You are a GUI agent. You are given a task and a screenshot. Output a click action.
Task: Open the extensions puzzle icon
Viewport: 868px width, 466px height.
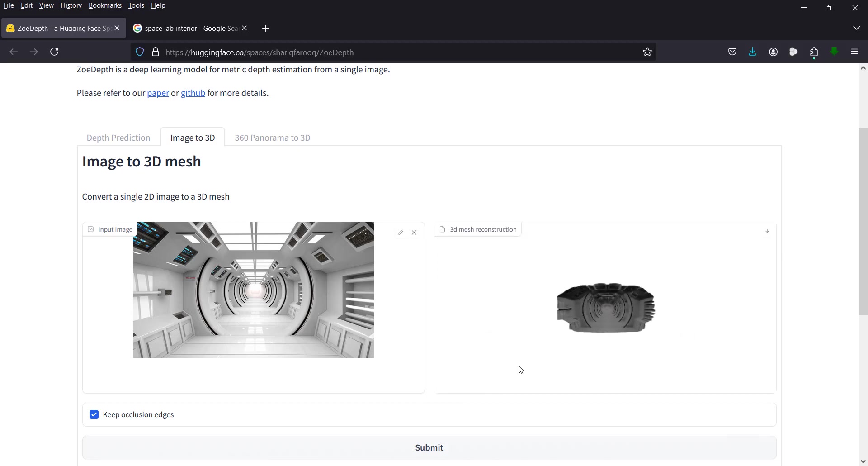[x=814, y=52]
